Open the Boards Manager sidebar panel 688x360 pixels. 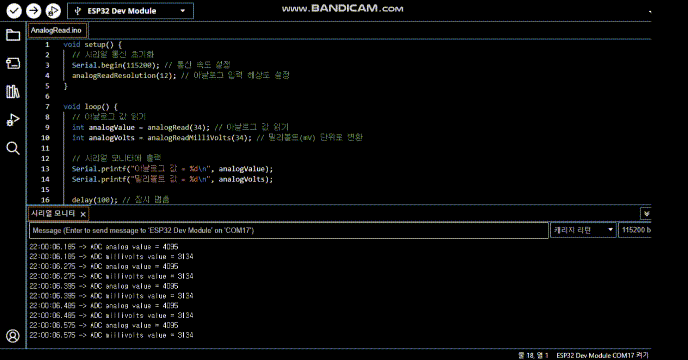tap(13, 63)
